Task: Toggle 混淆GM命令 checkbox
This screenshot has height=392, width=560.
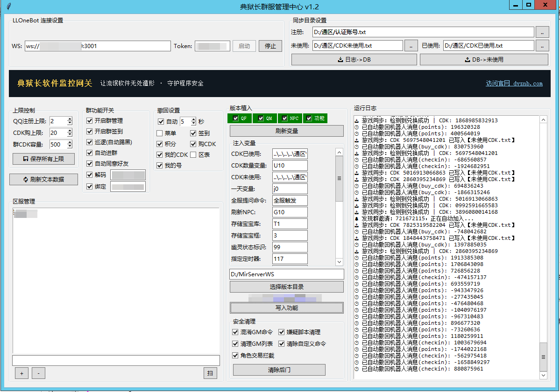Action: coord(235,332)
